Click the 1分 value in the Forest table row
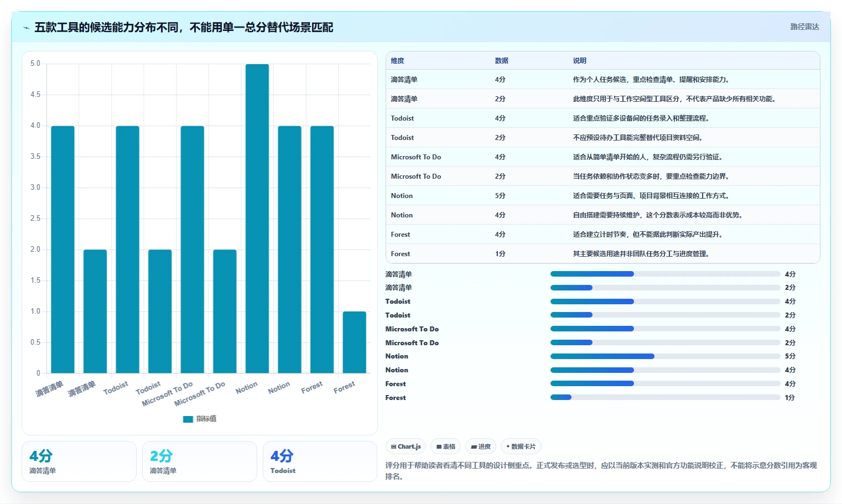 (500, 254)
